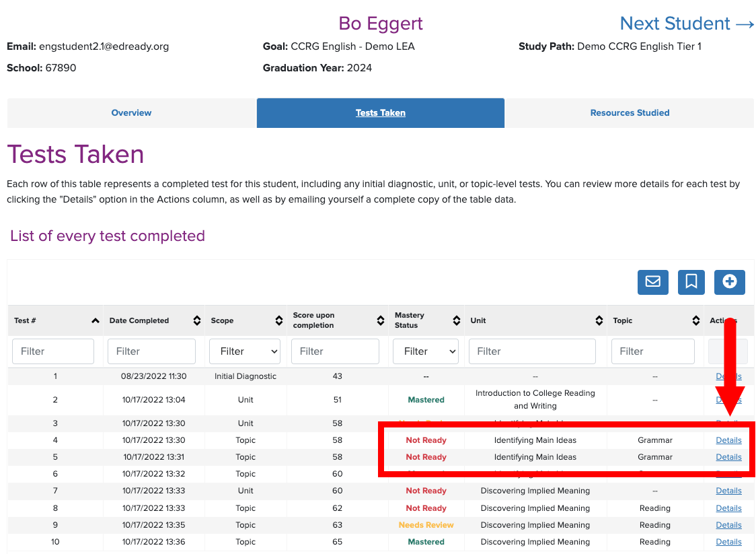Sort the Topic column with its arrows
756x554 pixels.
(695, 320)
